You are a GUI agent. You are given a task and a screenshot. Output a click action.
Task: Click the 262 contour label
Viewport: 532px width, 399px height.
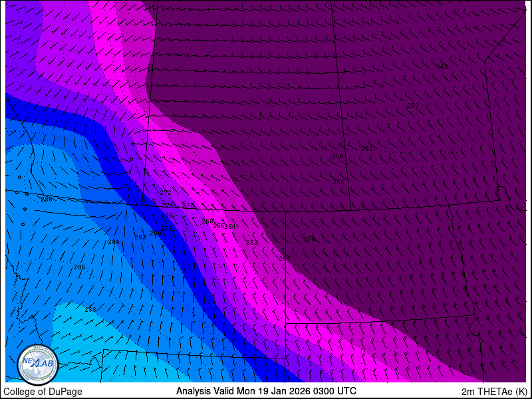pyautogui.click(x=252, y=243)
